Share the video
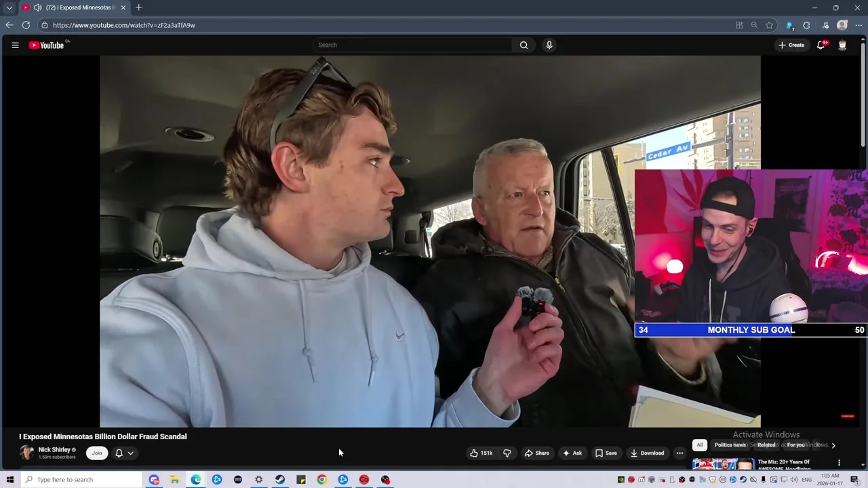 [x=536, y=453]
